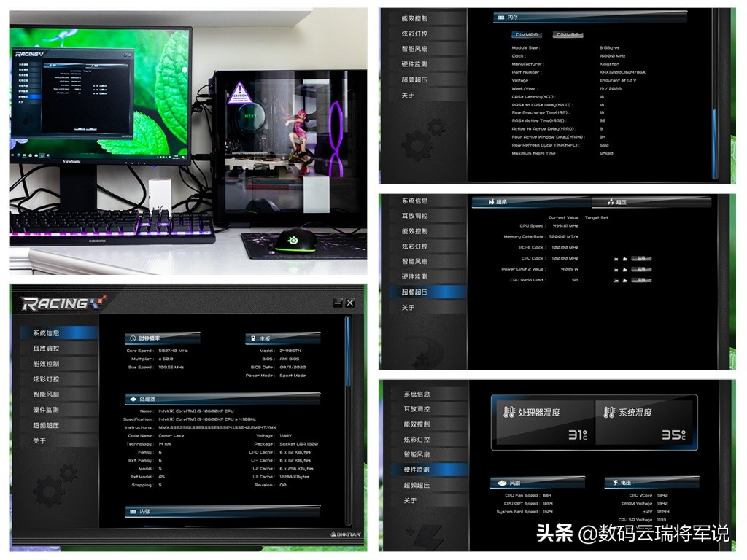Click the CPU Clock target input field
Image resolution: width=747 pixels, height=560 pixels.
tap(641, 259)
